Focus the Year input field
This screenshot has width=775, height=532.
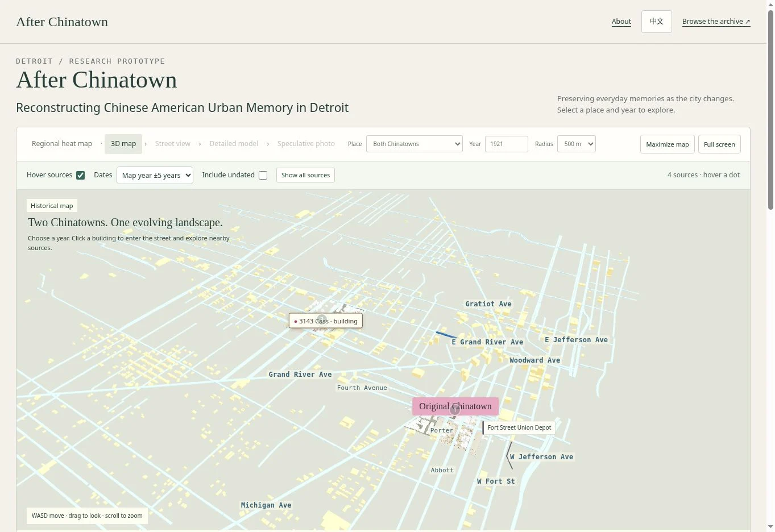[x=507, y=144]
